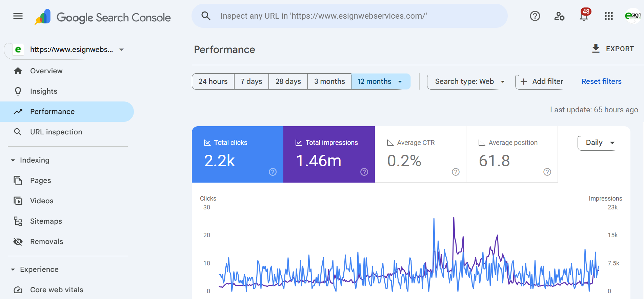This screenshot has width=644, height=299.
Task: Open Videos in the sidebar
Action: tap(67, 201)
